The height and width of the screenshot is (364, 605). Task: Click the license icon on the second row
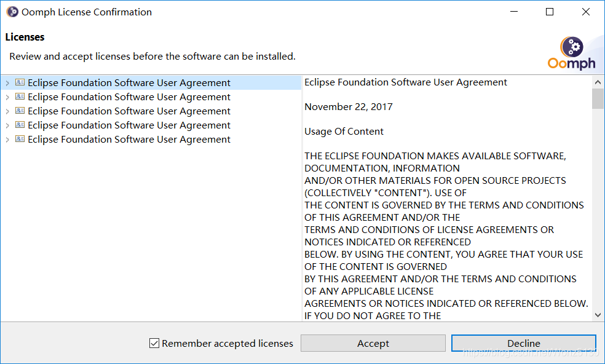tap(20, 97)
